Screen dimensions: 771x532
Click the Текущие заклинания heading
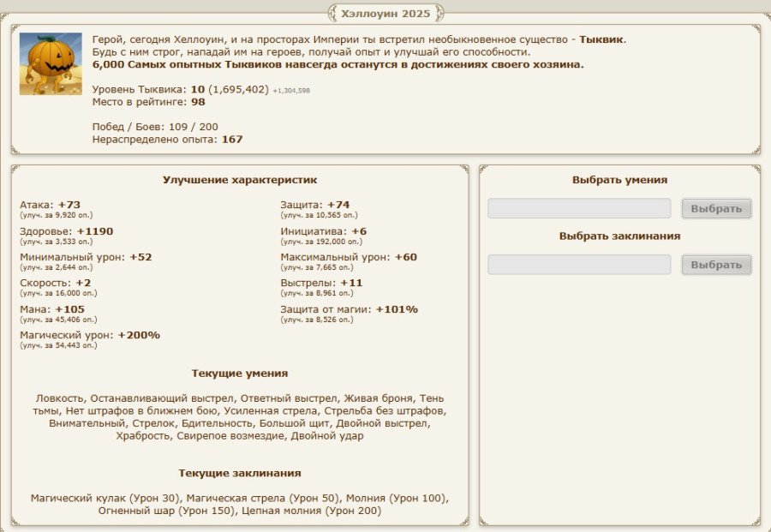tap(240, 473)
